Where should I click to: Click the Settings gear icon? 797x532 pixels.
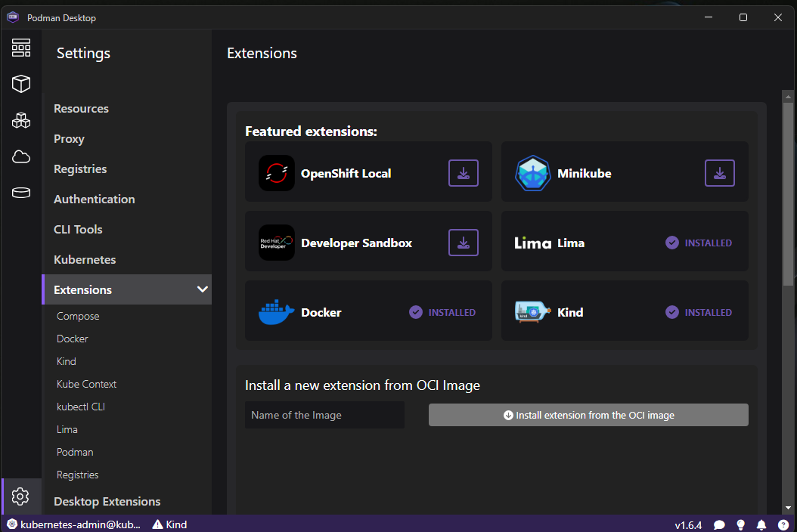(x=21, y=496)
